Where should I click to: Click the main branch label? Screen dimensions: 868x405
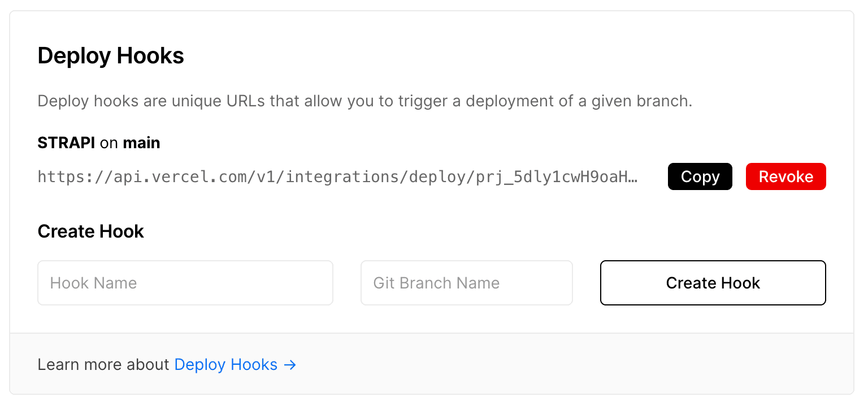click(x=141, y=143)
